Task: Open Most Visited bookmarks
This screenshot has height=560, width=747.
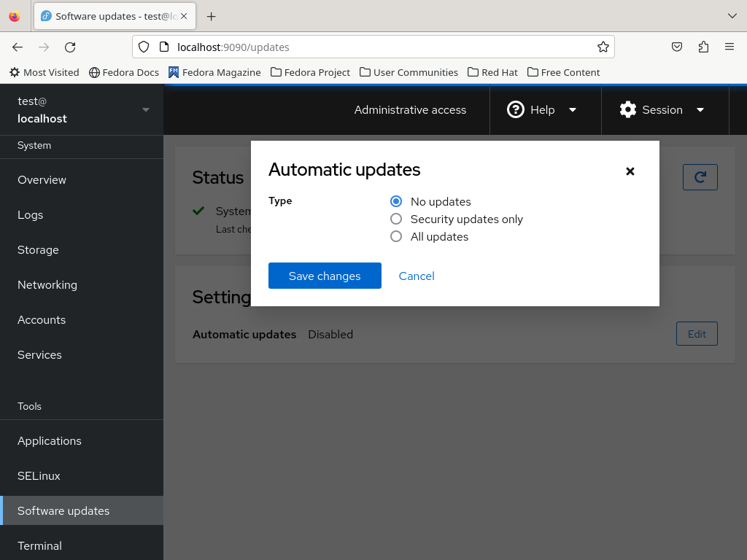Action: [44, 72]
